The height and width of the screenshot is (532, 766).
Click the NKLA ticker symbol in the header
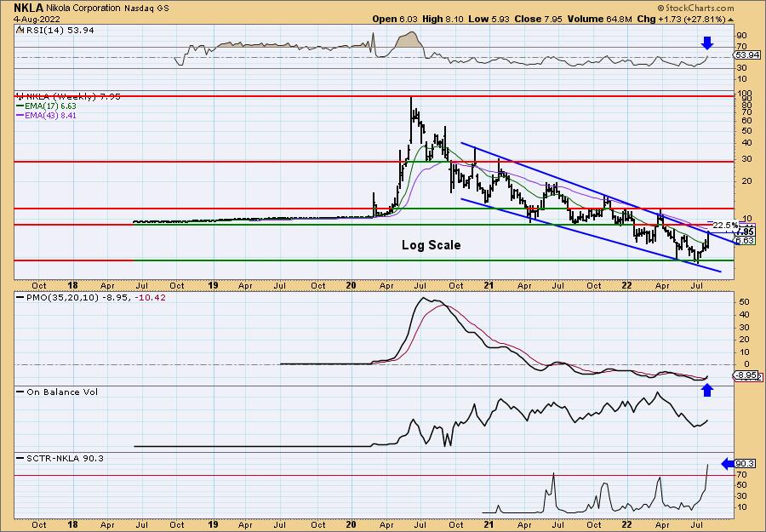click(28, 8)
